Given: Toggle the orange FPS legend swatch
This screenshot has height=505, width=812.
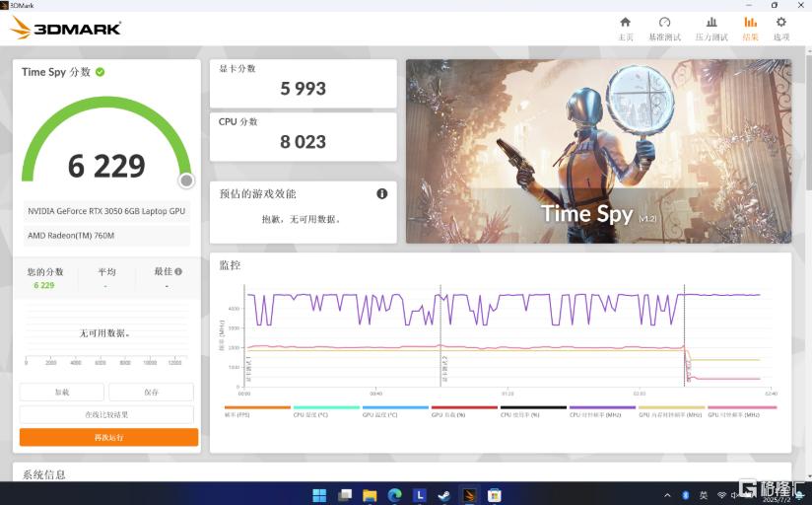Looking at the screenshot, I should (257, 407).
